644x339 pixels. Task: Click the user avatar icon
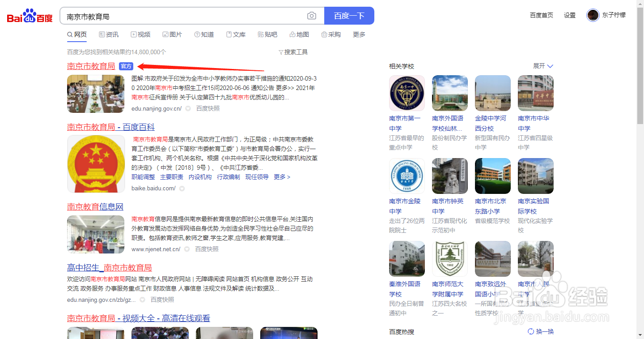coord(593,15)
